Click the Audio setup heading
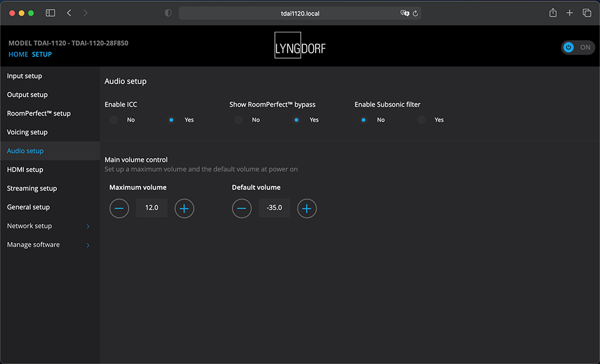 pyautogui.click(x=125, y=82)
